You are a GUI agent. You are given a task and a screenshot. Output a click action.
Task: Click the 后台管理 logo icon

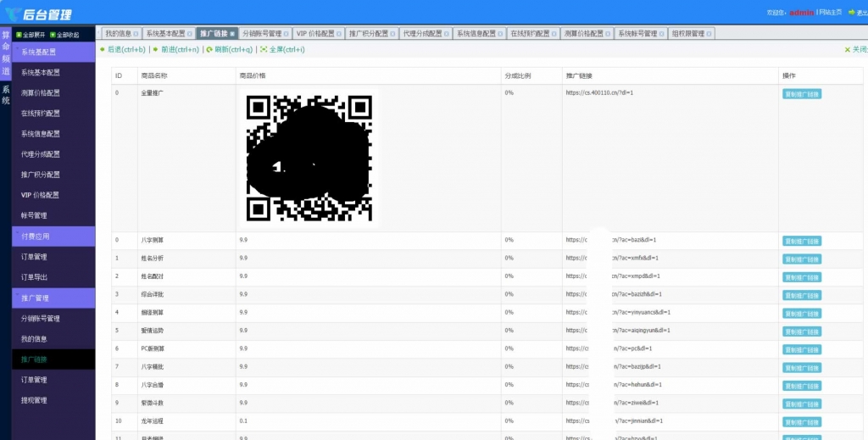(x=15, y=14)
